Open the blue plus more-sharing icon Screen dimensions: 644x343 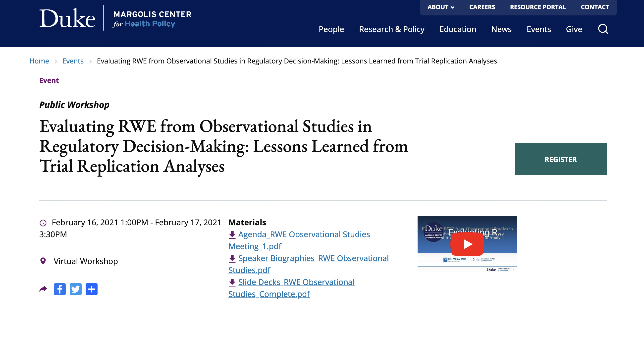[x=92, y=289]
